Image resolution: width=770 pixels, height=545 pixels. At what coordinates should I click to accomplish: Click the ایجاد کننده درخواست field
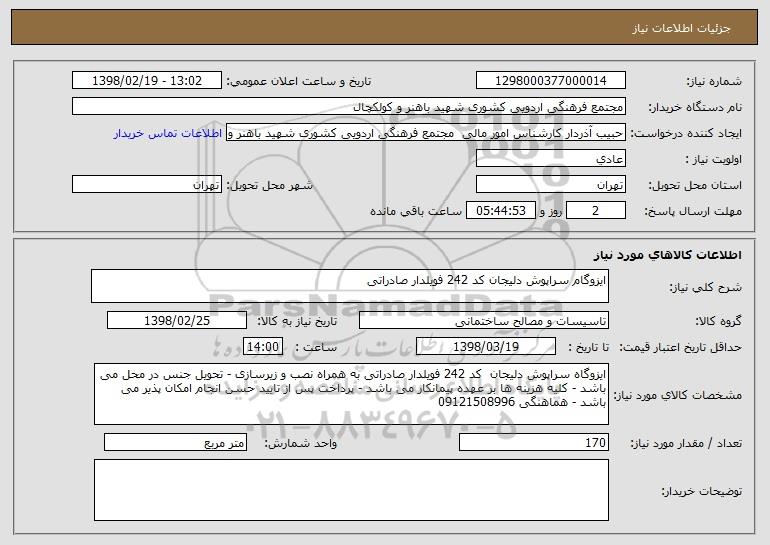[426, 133]
